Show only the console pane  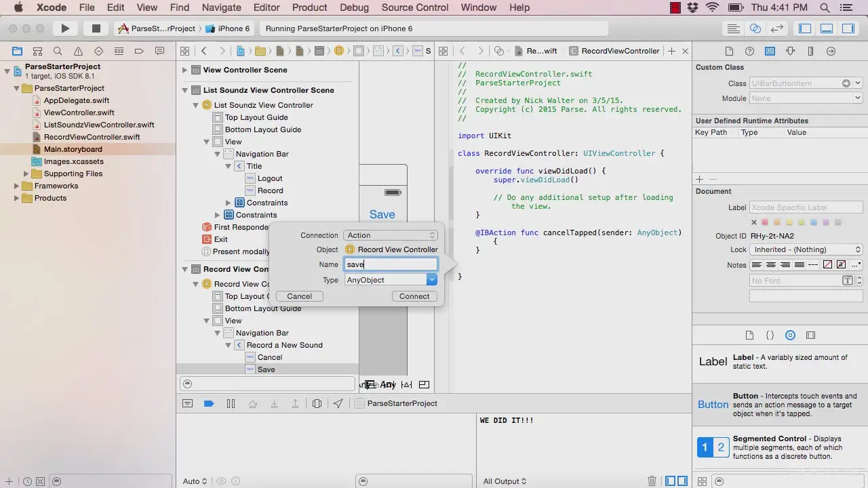684,481
